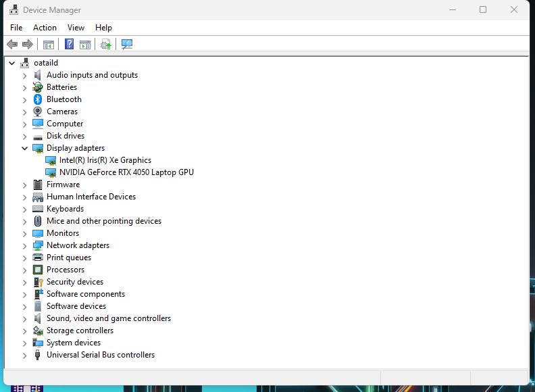
Task: Click the Device Manager title bar icon
Action: point(14,10)
